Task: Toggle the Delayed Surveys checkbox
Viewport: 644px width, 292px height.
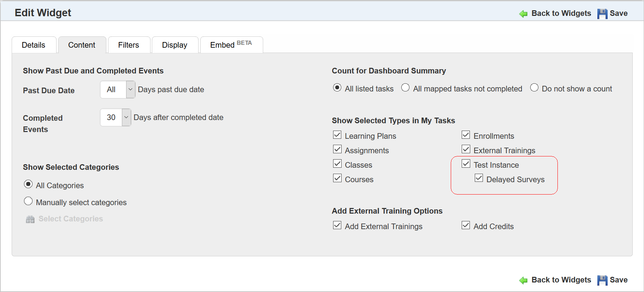Action: [479, 178]
